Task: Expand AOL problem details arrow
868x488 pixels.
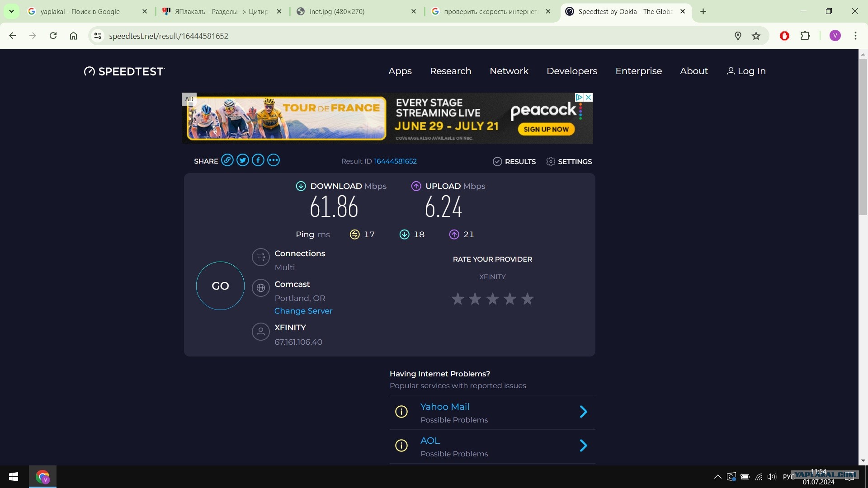Action: (x=583, y=446)
